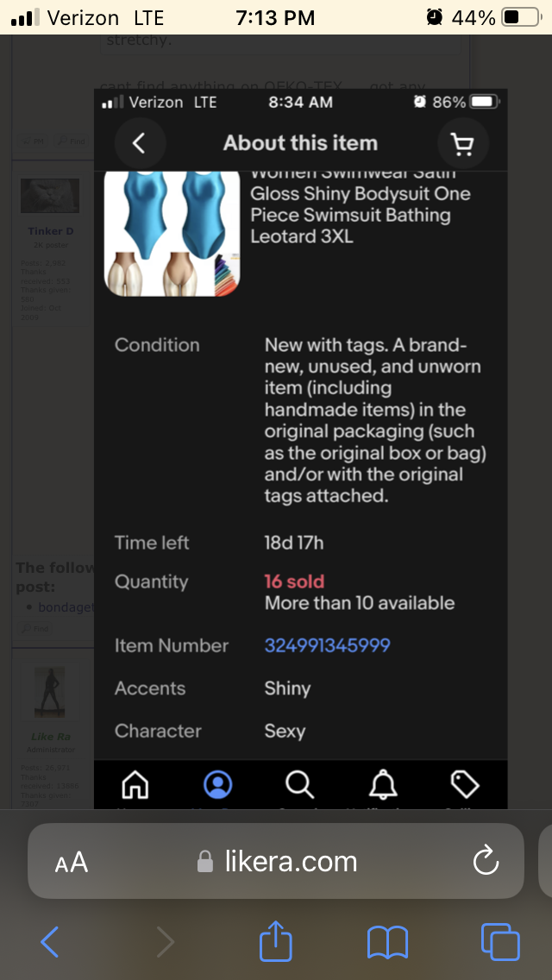Image resolution: width=552 pixels, height=980 pixels.
Task: Tap the likera.com address field
Action: click(278, 861)
